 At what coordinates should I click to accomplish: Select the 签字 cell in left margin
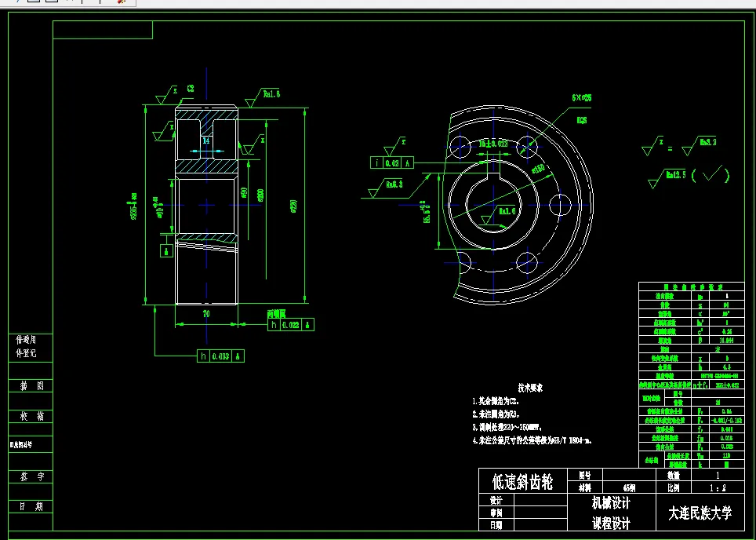[31, 476]
